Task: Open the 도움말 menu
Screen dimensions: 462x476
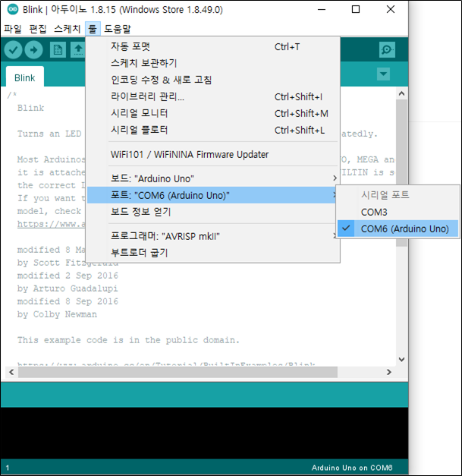Action: (118, 29)
